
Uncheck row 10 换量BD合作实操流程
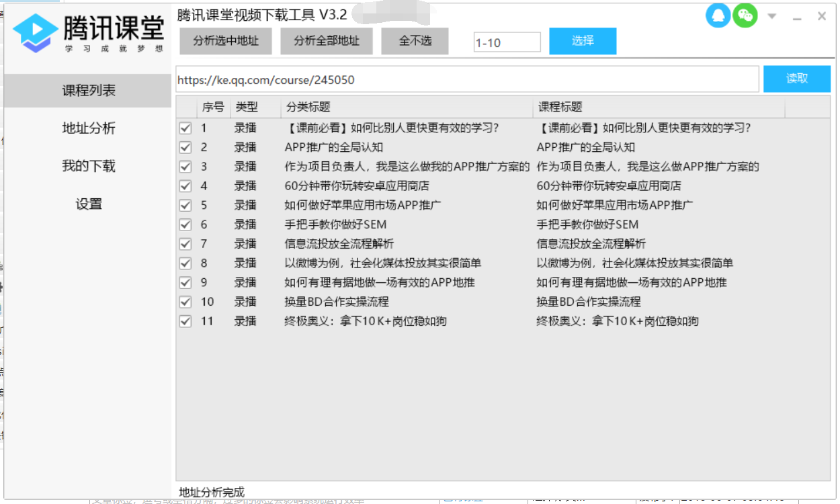185,302
